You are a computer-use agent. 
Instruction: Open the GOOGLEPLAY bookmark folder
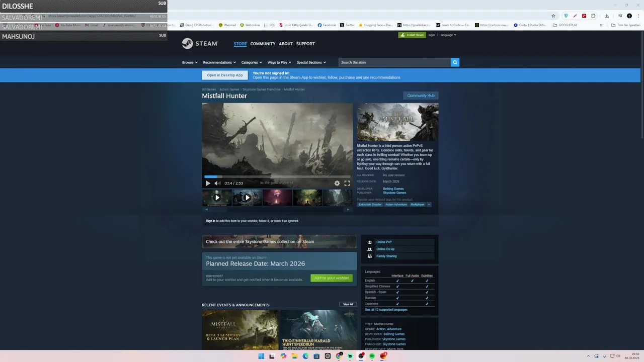[565, 25]
